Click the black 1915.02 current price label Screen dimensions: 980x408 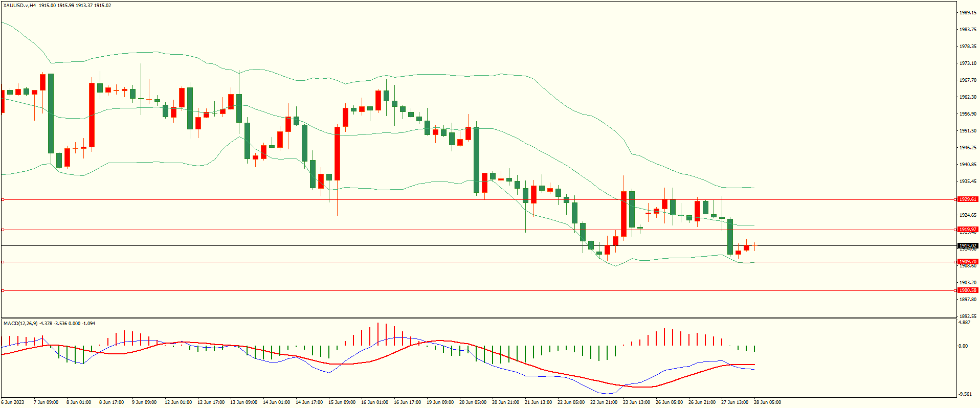click(x=967, y=246)
